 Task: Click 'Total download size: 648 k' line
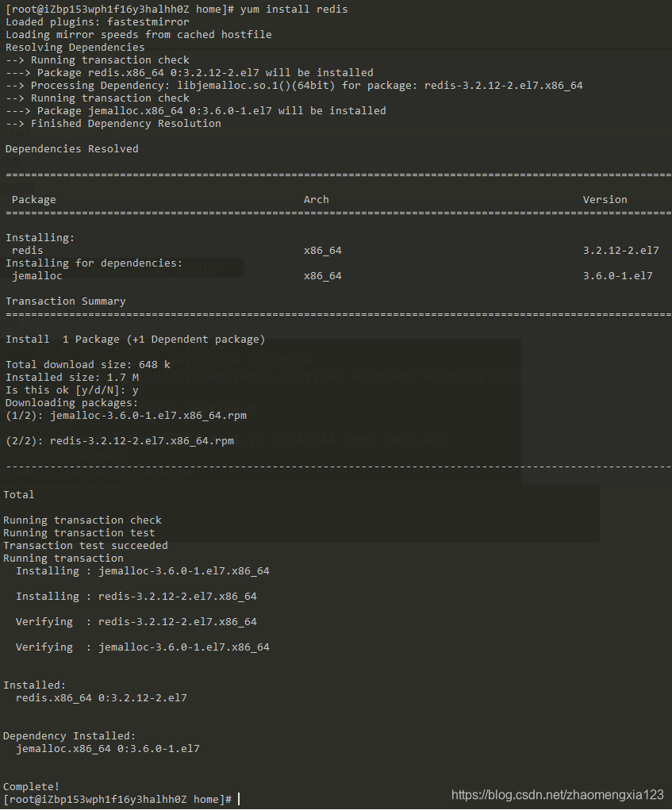[88, 365]
